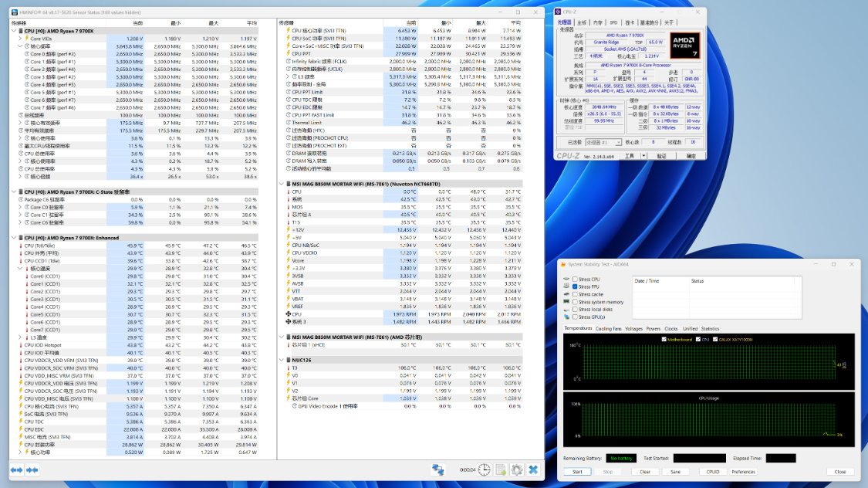Click the HWiNFO expand columns arrows icon
868x488 pixels.
(16, 469)
